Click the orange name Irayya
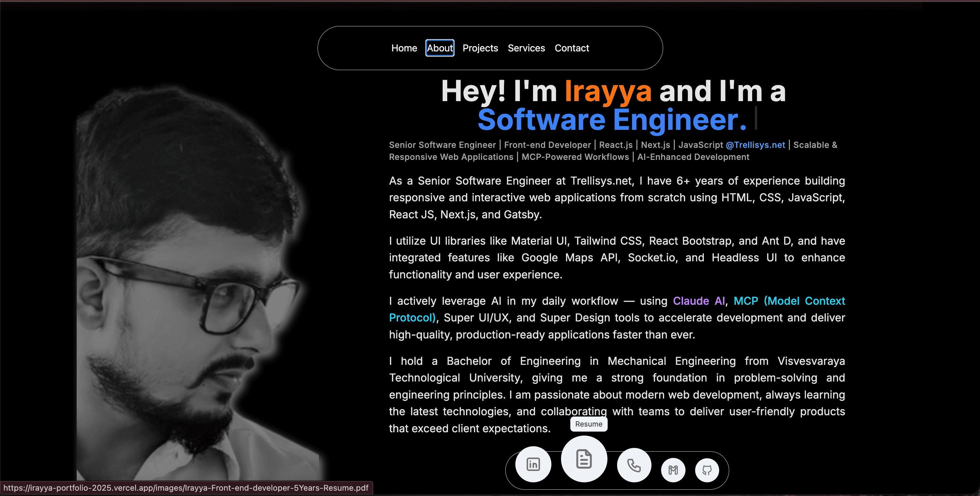 pyautogui.click(x=608, y=91)
